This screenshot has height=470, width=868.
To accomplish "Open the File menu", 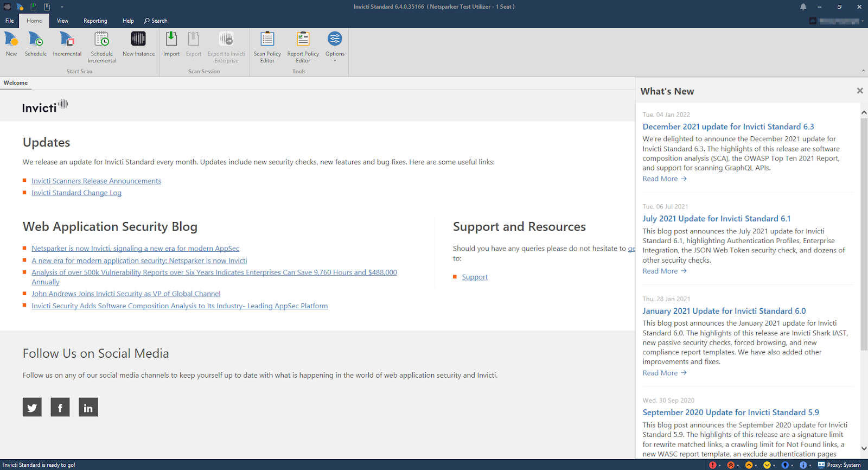I will pos(10,21).
